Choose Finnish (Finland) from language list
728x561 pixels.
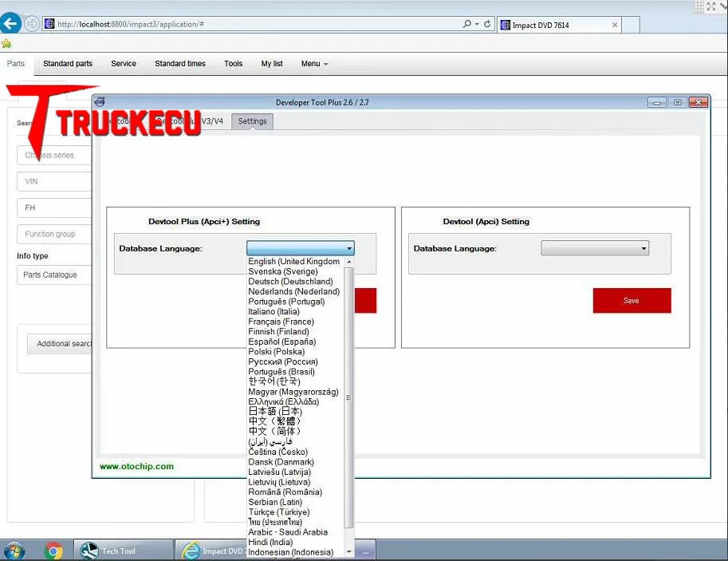296,331
